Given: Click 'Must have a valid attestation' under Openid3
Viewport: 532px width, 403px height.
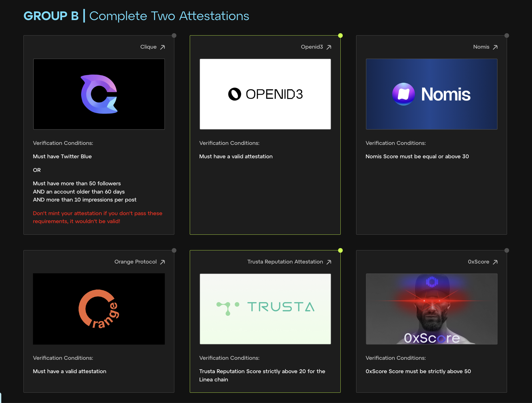Looking at the screenshot, I should (x=236, y=156).
